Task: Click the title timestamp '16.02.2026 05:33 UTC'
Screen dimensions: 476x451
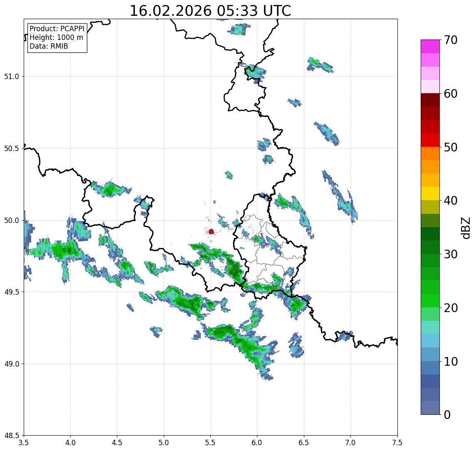Action: pos(210,11)
